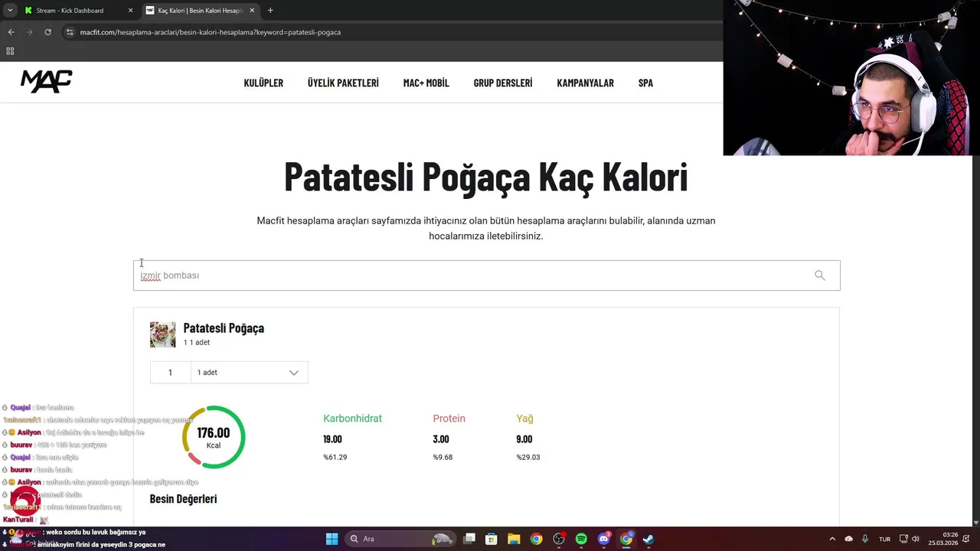Image resolution: width=980 pixels, height=551 pixels.
Task: Click the %61.29 carbohydrate percentage
Action: (335, 457)
